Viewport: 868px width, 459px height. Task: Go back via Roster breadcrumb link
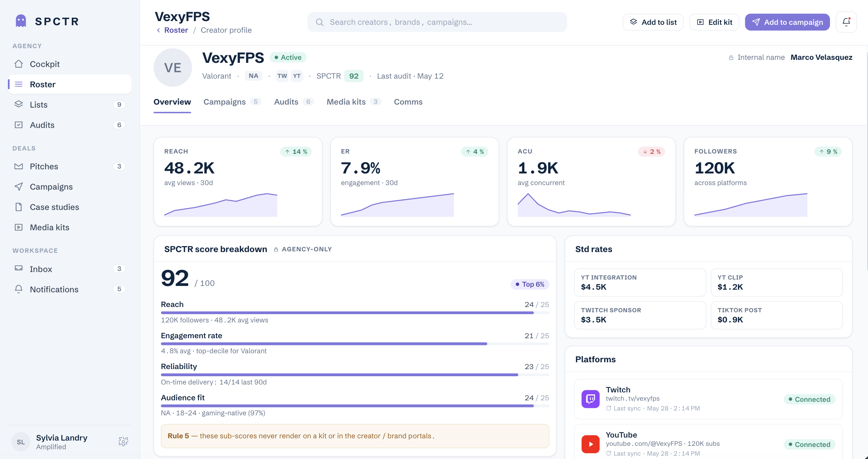point(176,30)
